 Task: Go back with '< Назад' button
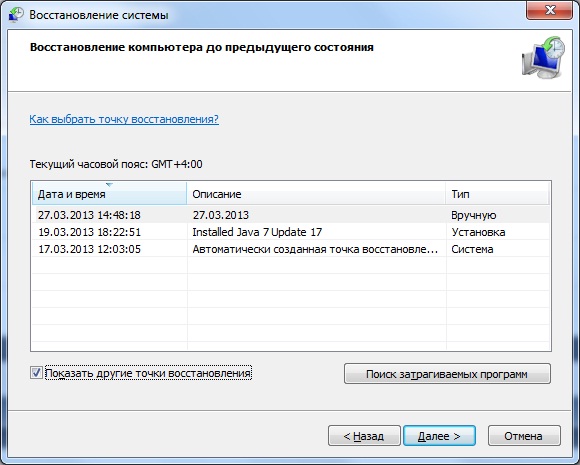click(x=364, y=436)
